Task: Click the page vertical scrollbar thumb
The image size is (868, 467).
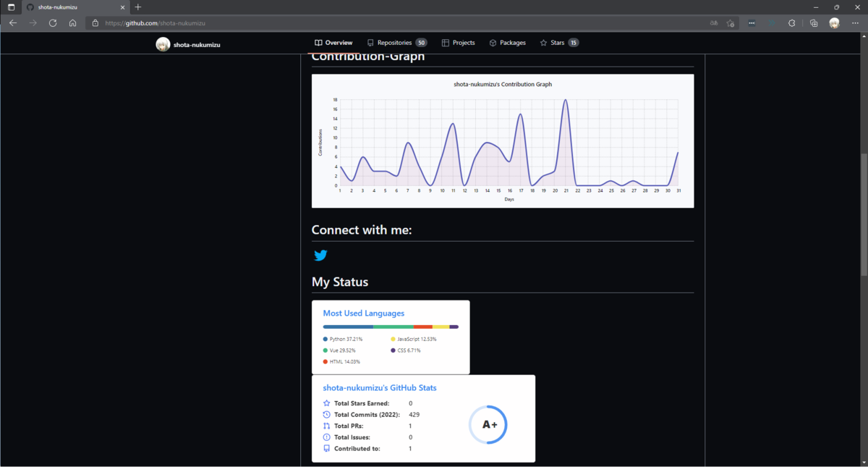Action: point(864,214)
